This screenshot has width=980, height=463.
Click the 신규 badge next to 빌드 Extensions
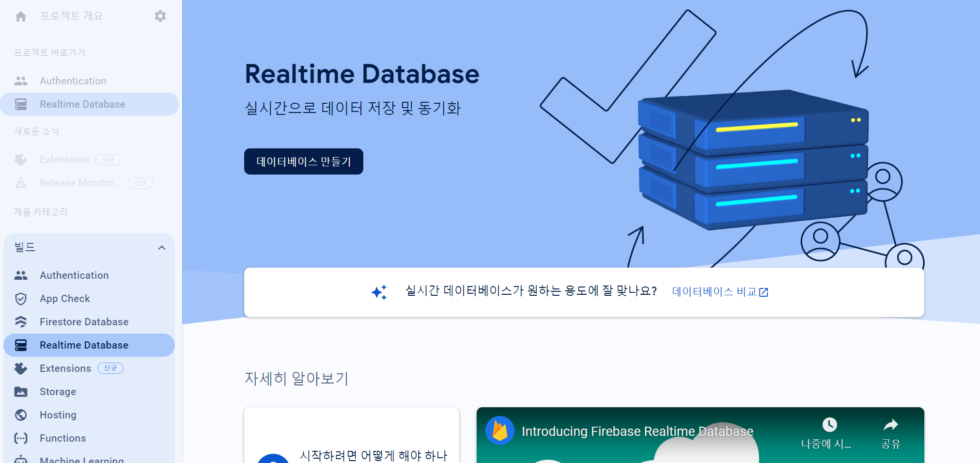coord(110,368)
